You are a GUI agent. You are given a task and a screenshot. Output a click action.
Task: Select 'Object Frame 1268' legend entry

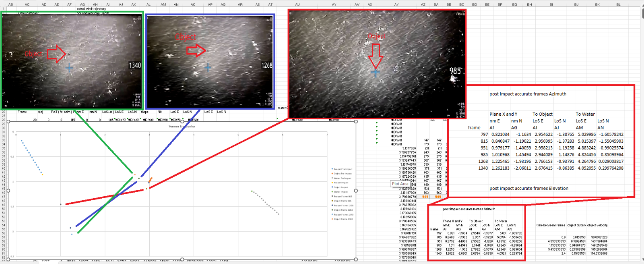click(x=343, y=210)
